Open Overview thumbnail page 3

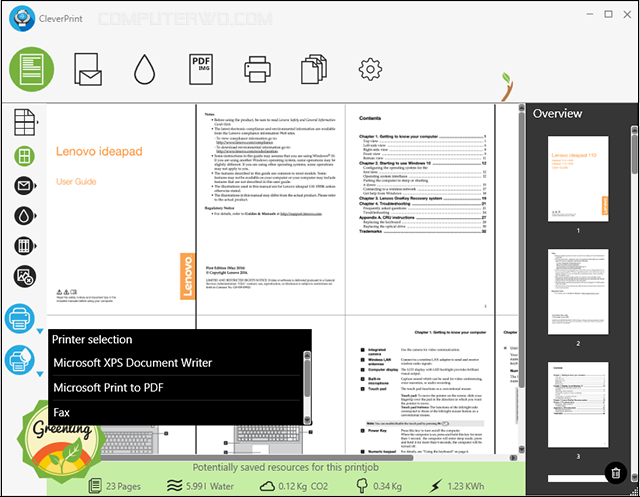(x=578, y=405)
